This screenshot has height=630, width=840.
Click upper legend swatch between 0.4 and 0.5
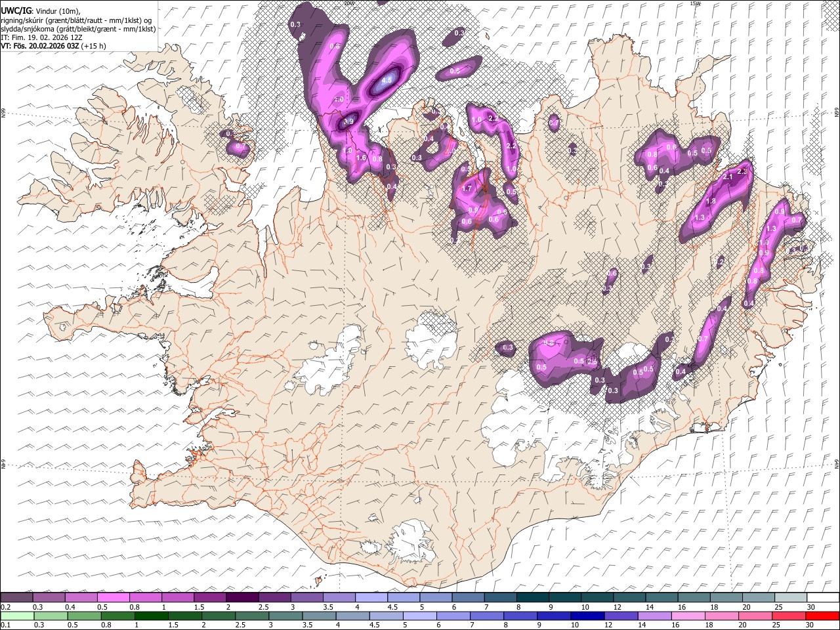click(x=81, y=597)
